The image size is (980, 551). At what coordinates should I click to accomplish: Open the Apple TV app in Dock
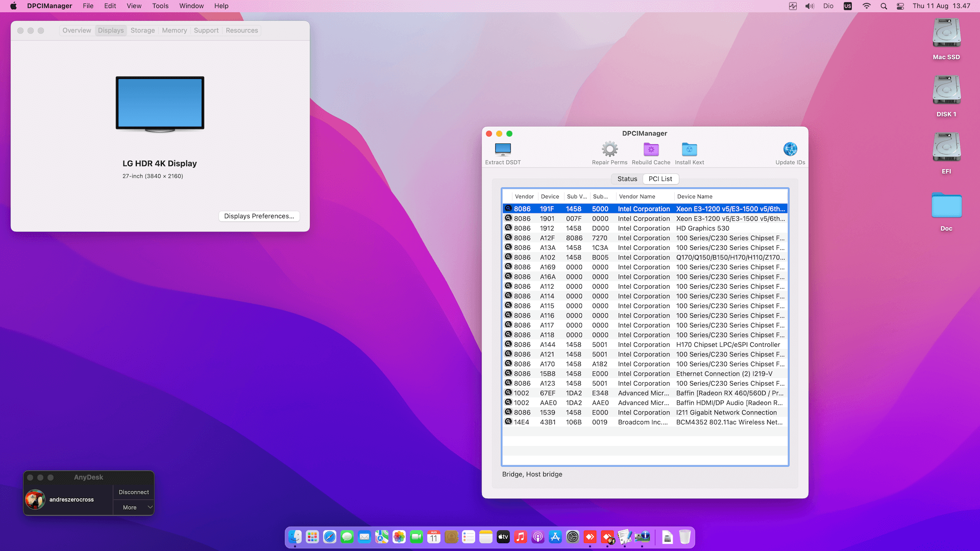coord(503,537)
